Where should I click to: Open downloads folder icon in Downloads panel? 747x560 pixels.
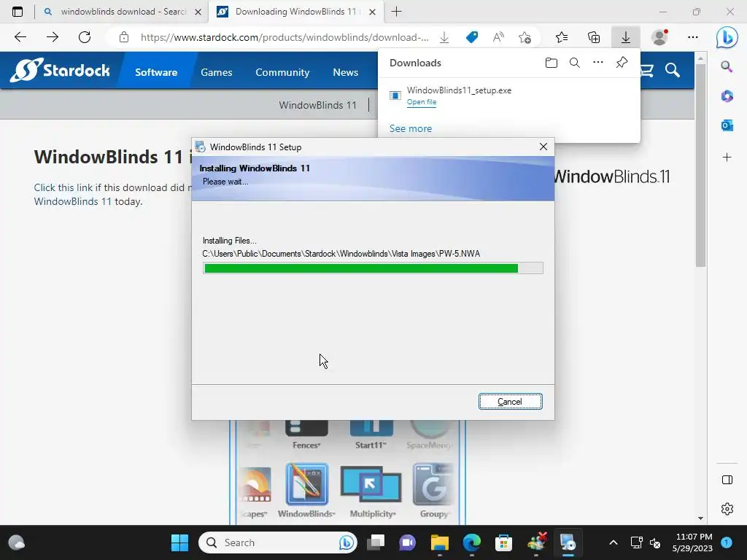551,63
